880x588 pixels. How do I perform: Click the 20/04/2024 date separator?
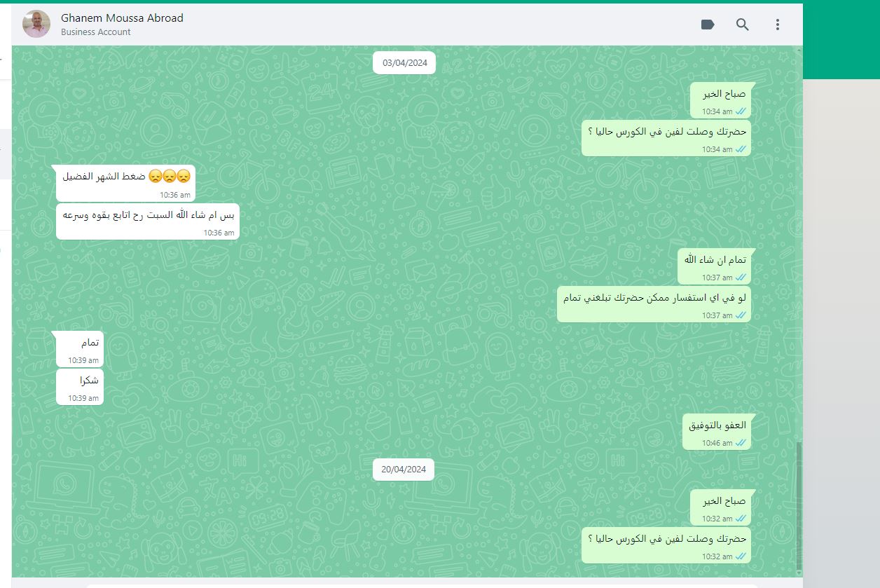(404, 470)
